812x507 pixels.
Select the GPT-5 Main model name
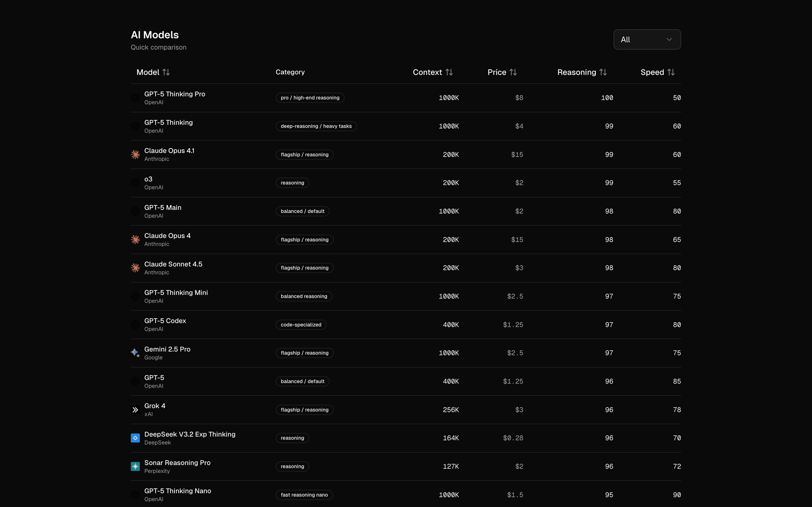tap(163, 208)
